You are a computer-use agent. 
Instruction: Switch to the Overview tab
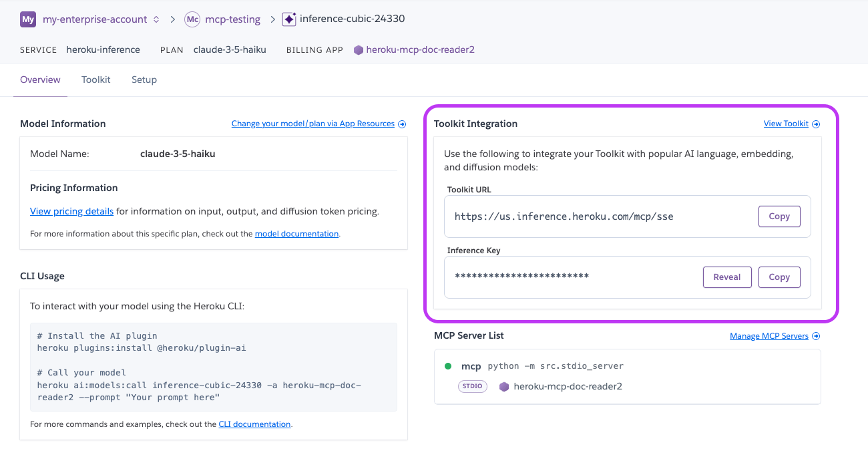(x=40, y=80)
